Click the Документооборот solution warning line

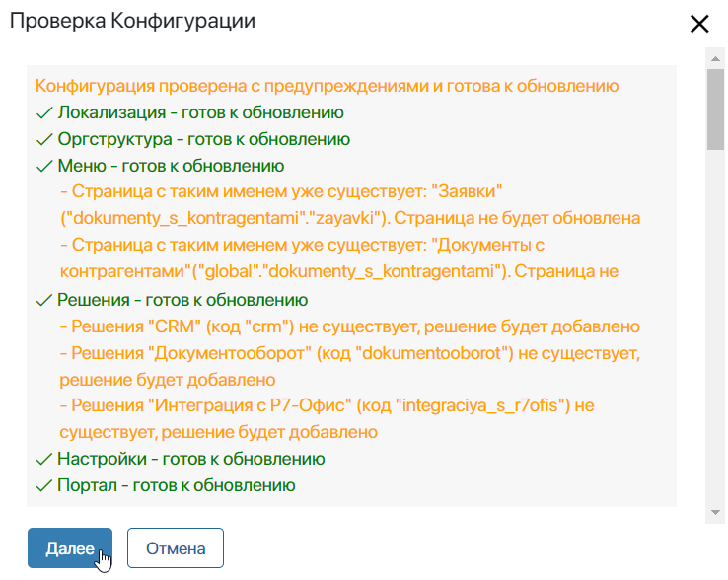pyautogui.click(x=350, y=366)
